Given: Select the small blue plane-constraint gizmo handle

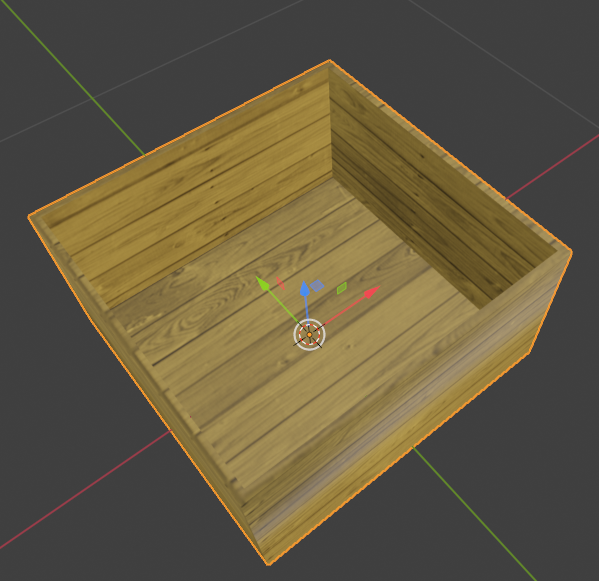Looking at the screenshot, I should pyautogui.click(x=317, y=285).
